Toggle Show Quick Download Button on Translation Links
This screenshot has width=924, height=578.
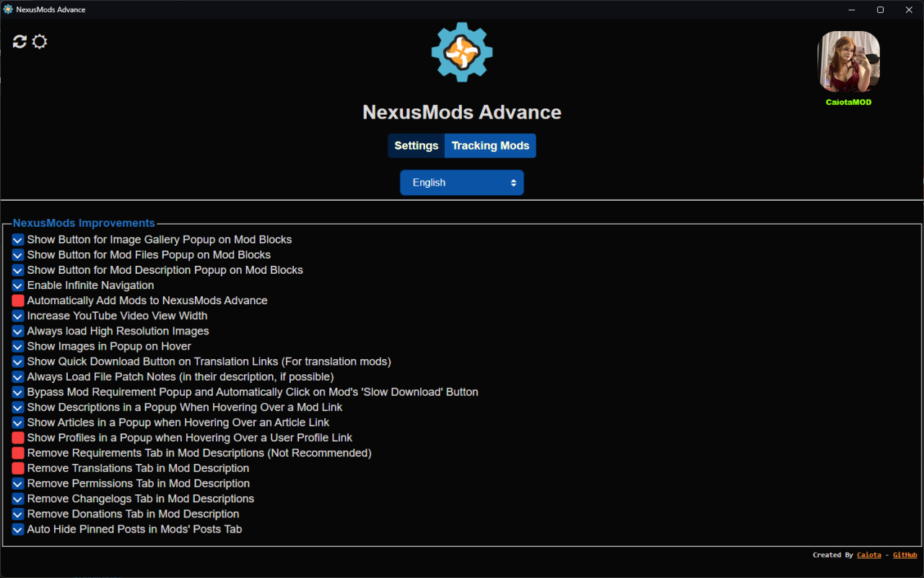[18, 362]
